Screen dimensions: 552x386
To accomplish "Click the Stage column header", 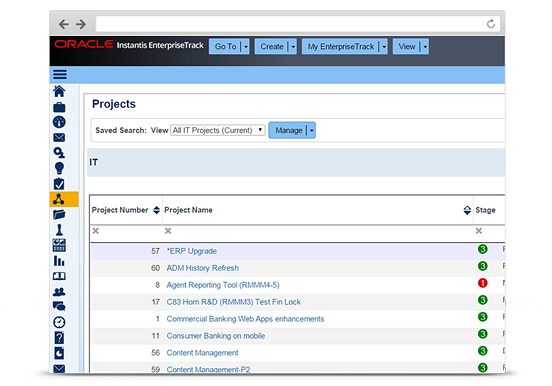I will coord(485,210).
